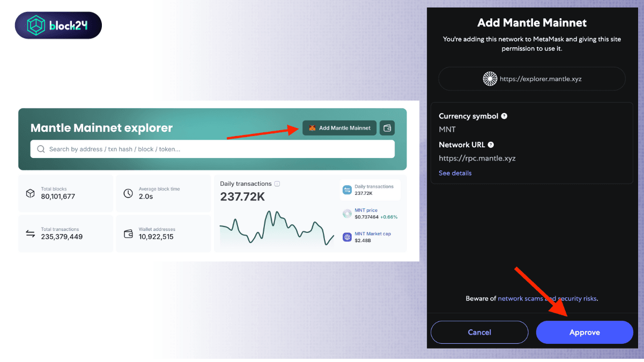Click the Network URL label
This screenshot has width=644, height=362.
coord(462,145)
